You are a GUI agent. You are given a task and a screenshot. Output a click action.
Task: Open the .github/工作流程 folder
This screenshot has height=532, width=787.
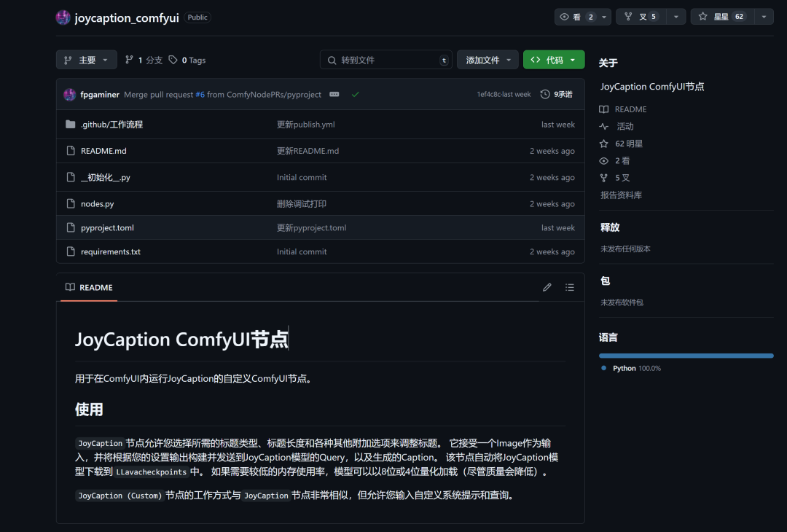click(x=111, y=125)
